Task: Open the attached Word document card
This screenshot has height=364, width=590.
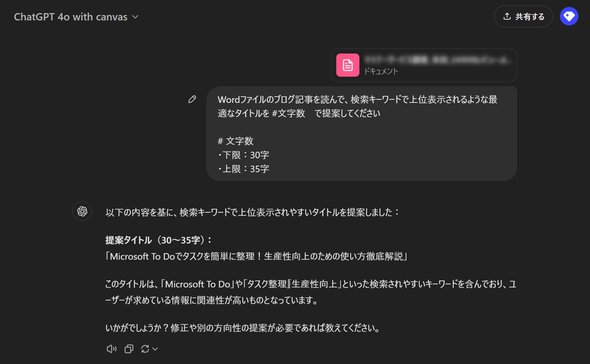Action: coord(423,65)
